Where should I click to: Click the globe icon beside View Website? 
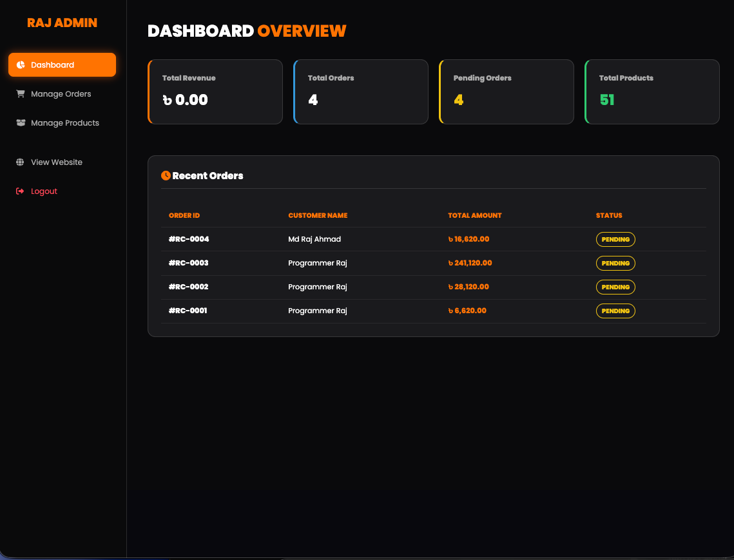tap(20, 162)
